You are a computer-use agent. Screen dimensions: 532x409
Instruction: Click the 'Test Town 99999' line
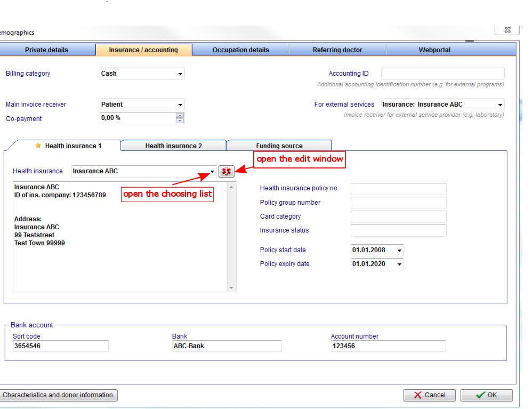(39, 243)
